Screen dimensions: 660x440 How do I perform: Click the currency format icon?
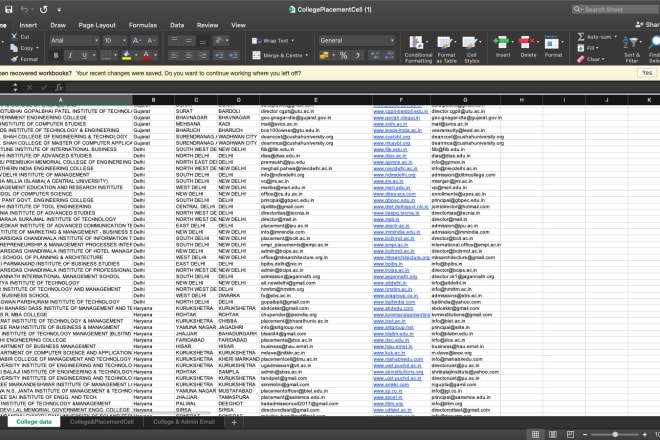pos(324,56)
